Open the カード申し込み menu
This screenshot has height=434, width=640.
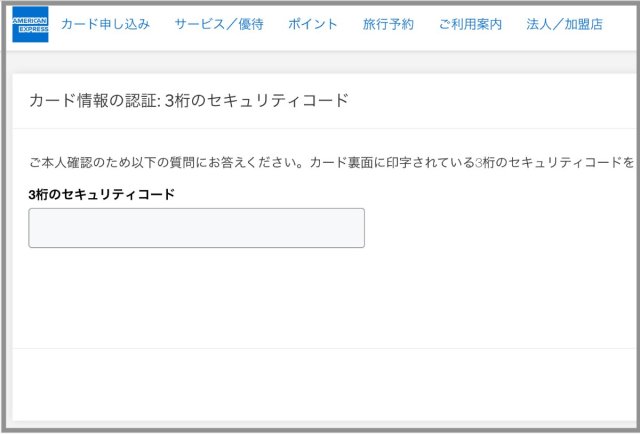tap(105, 24)
